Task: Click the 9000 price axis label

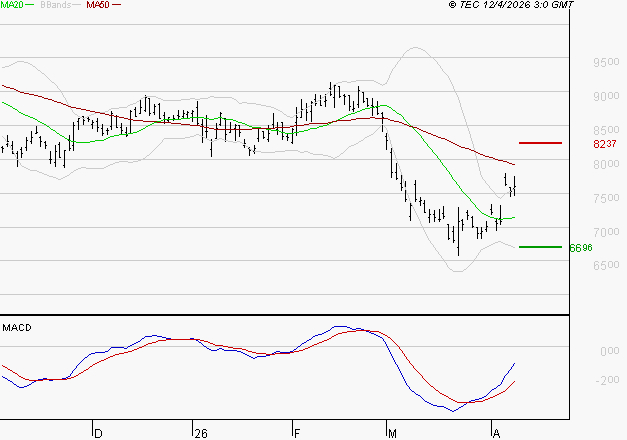Action: point(606,96)
